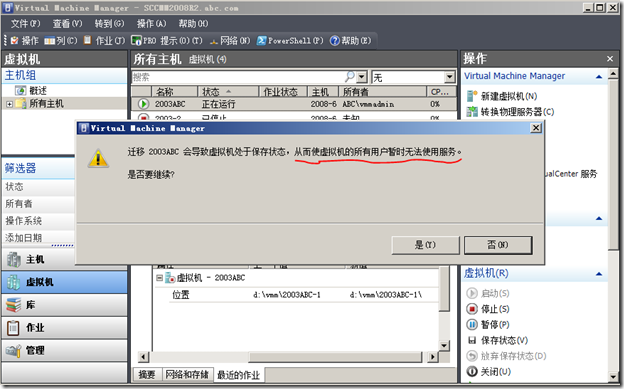Click down arrow of details pane scrollbar
This screenshot has height=389, width=624.
pos(444,345)
